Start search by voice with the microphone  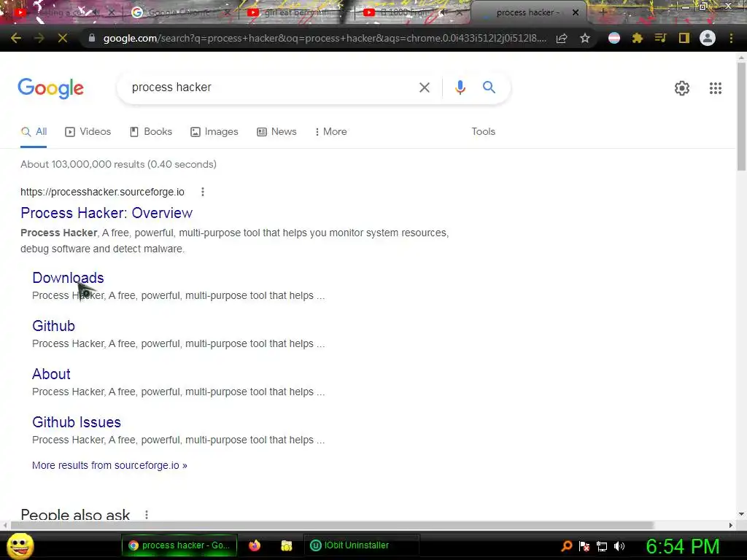point(460,87)
